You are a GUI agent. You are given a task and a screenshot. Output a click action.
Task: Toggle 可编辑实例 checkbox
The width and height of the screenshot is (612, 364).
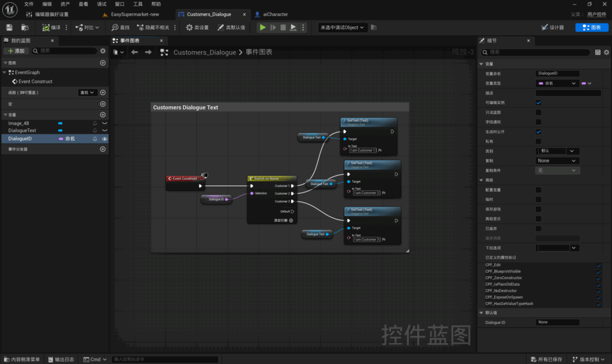(538, 103)
